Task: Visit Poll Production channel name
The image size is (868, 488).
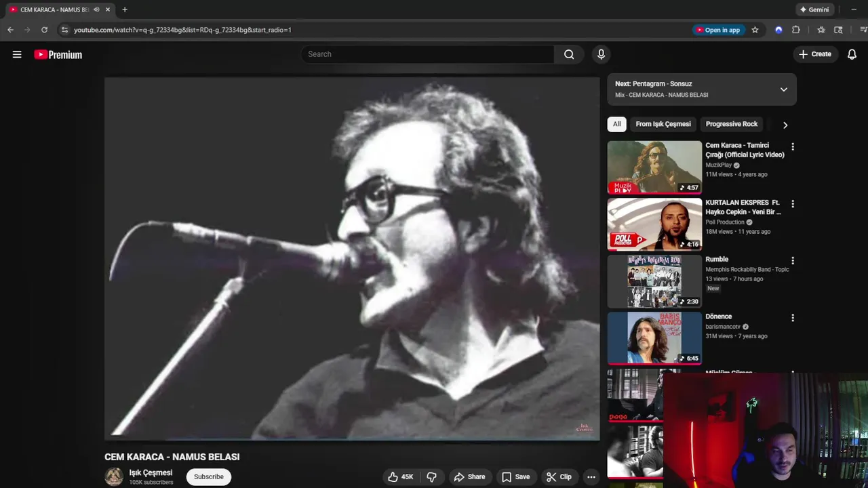Action: click(725, 222)
